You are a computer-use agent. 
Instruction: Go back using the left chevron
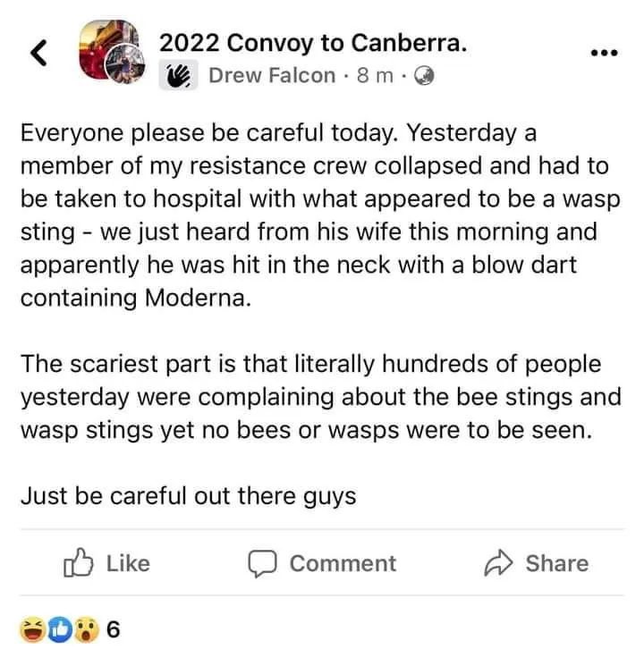click(38, 54)
